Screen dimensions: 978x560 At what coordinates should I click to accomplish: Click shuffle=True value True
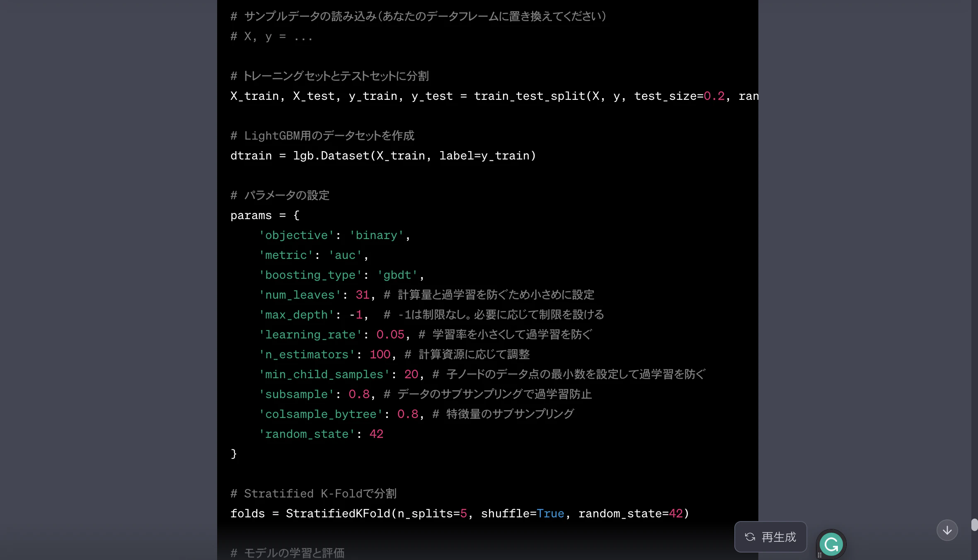[550, 514]
